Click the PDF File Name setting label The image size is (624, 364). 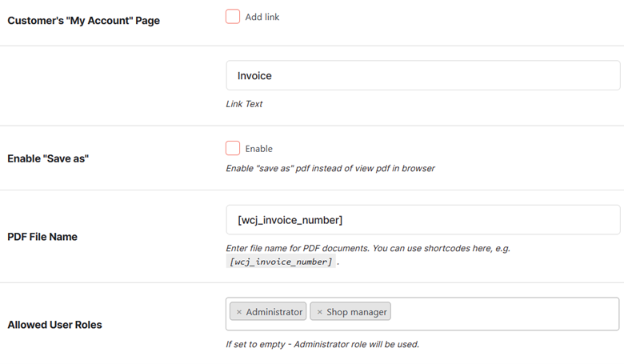pos(42,237)
